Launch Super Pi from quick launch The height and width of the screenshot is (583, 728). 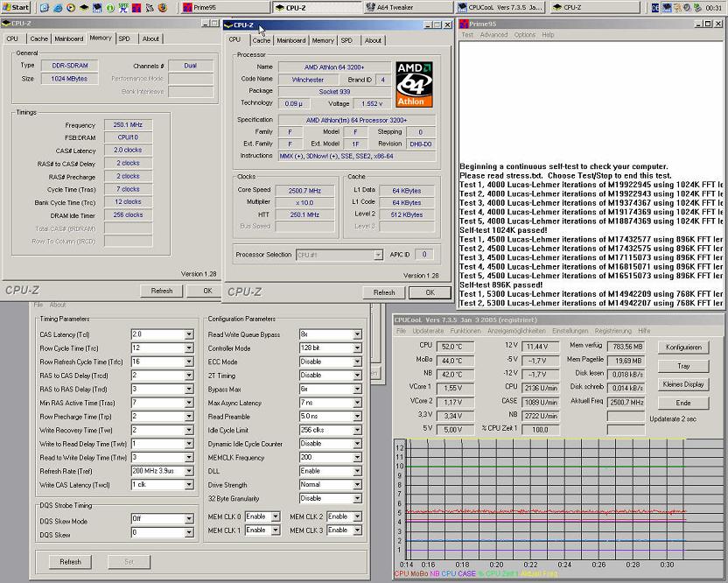tap(123, 7)
